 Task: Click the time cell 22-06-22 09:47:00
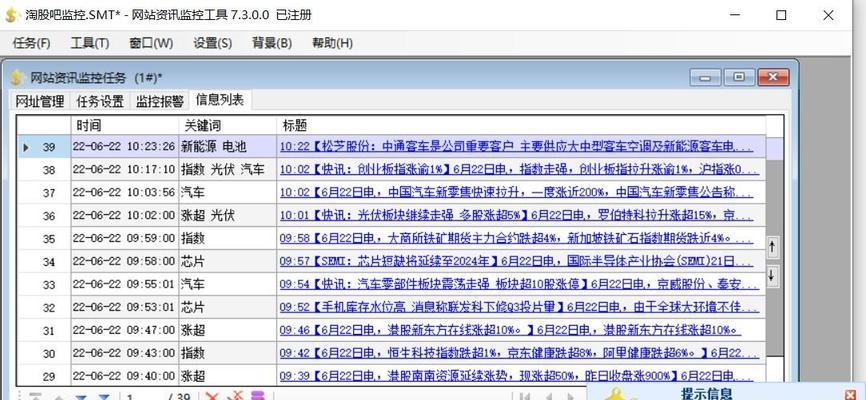pyautogui.click(x=125, y=330)
